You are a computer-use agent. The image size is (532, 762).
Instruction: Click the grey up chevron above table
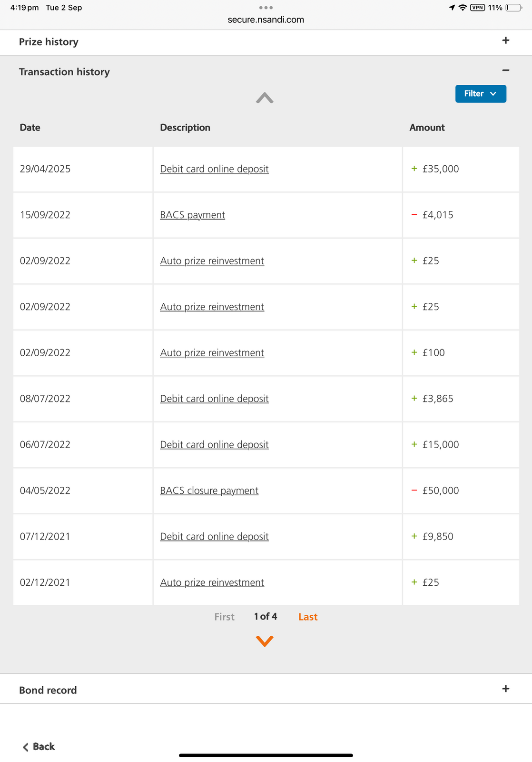click(265, 98)
